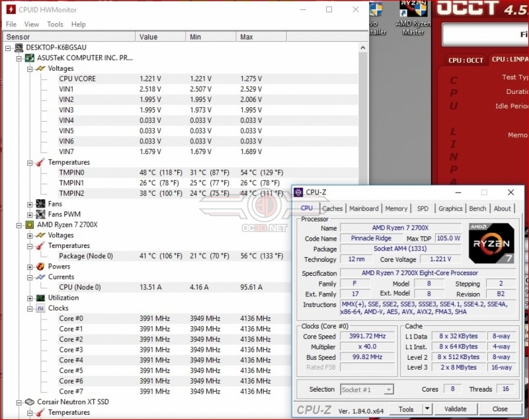Open the Tools dropdown arrow in CPU-Z
Viewport: 529px width, 420px height.
pos(427,409)
